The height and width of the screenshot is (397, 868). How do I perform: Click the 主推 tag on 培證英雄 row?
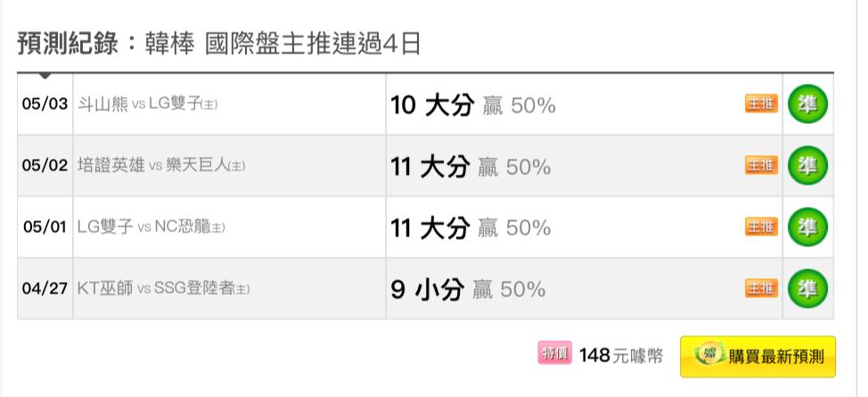pos(761,165)
